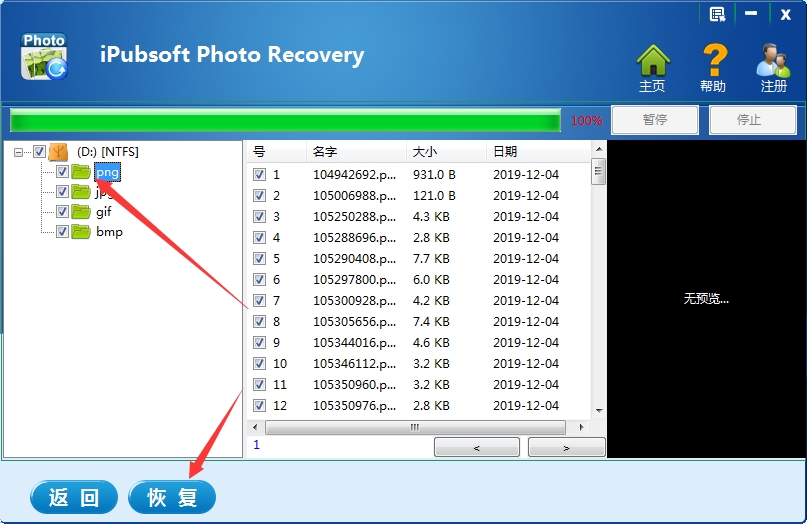Click the bmp folder icon
This screenshot has width=807, height=524.
point(81,232)
